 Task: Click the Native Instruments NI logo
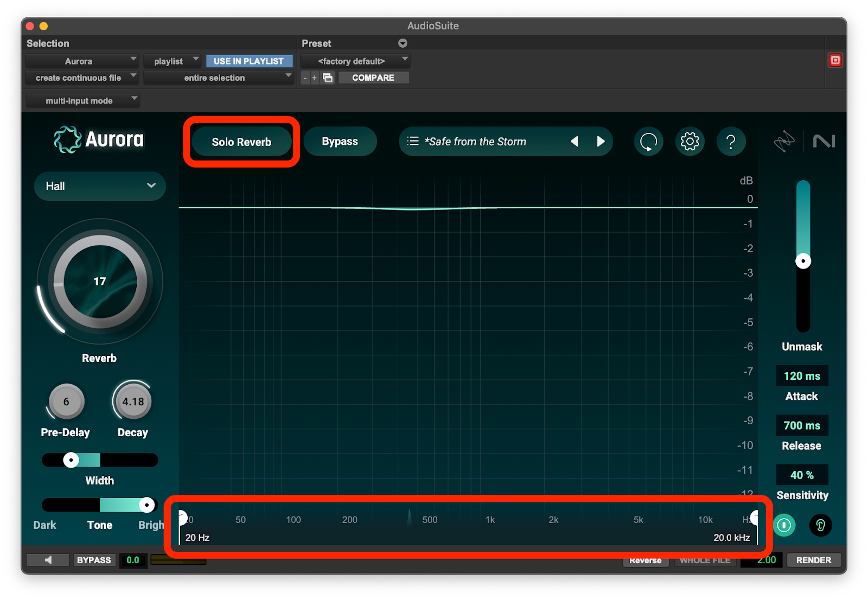coord(824,142)
